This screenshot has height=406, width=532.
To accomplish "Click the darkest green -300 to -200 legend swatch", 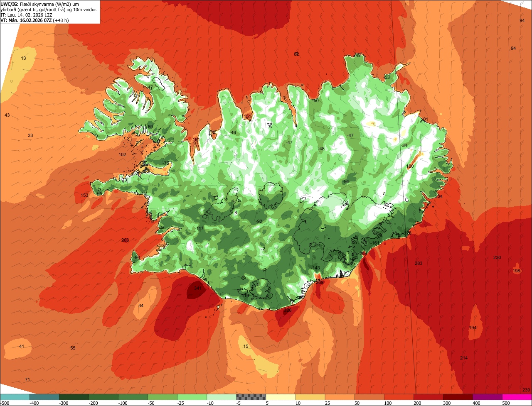I will click(x=74, y=397).
